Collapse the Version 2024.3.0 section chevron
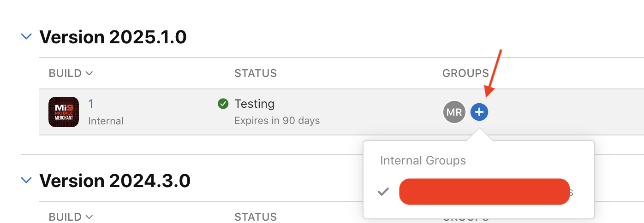Viewport: 644px width, 223px height. (27, 180)
